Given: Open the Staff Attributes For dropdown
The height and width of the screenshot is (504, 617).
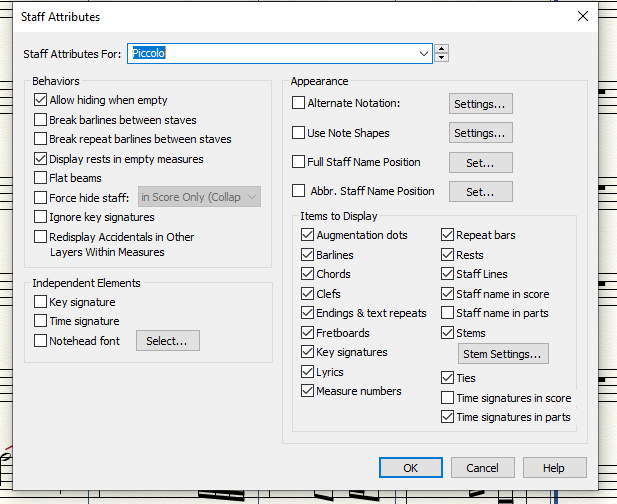Looking at the screenshot, I should [x=424, y=53].
